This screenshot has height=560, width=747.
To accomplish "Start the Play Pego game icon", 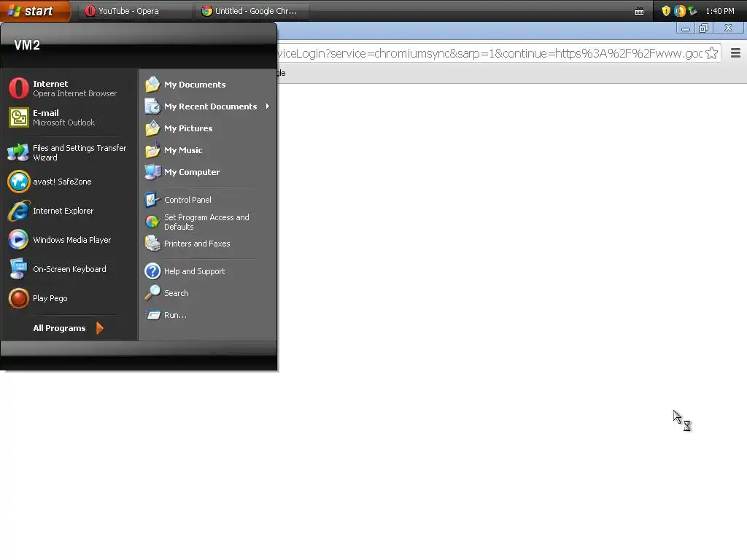I will (18, 298).
